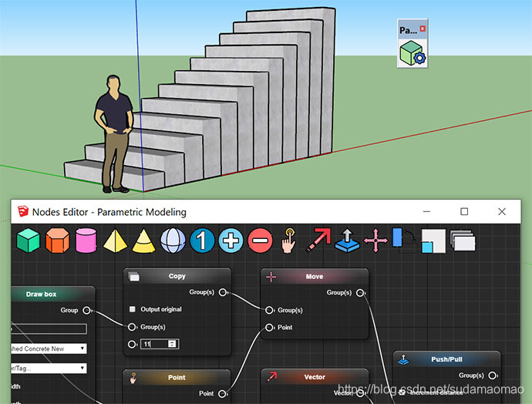
Task: Open Parametric Modeling from floating cube-gear icon
Action: 412,53
